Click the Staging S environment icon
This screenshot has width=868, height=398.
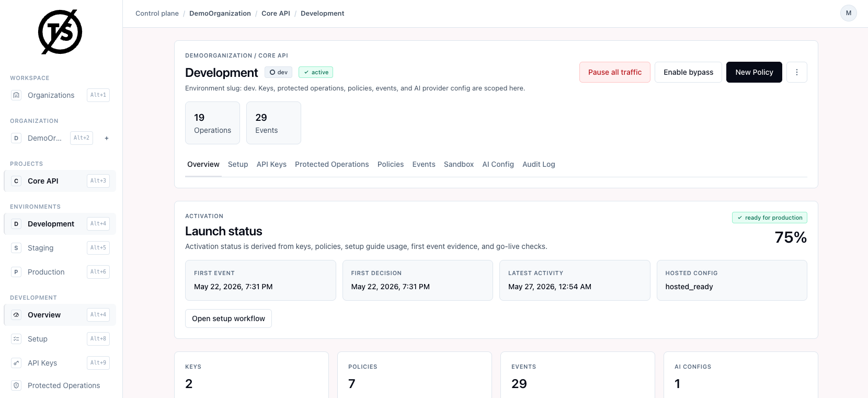pyautogui.click(x=16, y=248)
